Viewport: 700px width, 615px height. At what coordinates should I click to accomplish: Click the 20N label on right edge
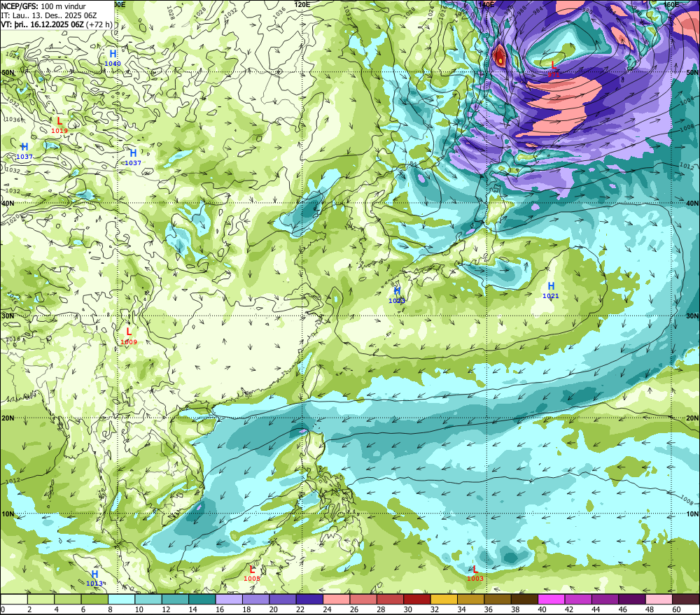coord(692,418)
